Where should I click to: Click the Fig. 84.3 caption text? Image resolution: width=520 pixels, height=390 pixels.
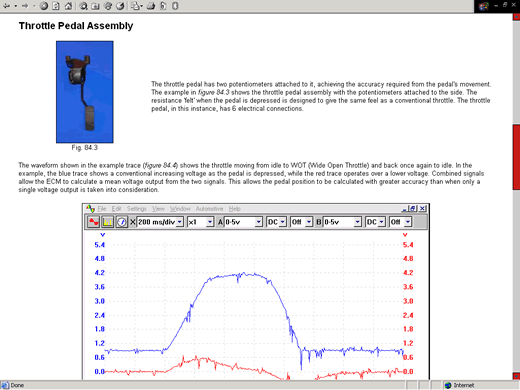click(85, 148)
